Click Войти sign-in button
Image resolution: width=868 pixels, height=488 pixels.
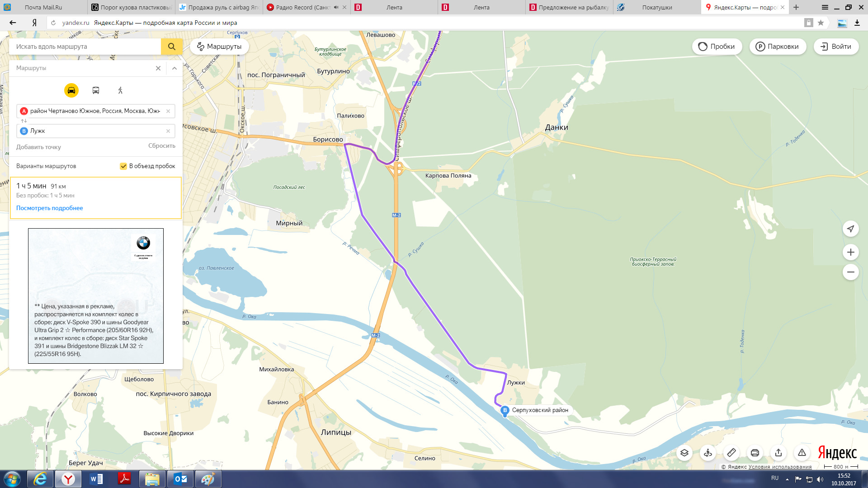[836, 47]
